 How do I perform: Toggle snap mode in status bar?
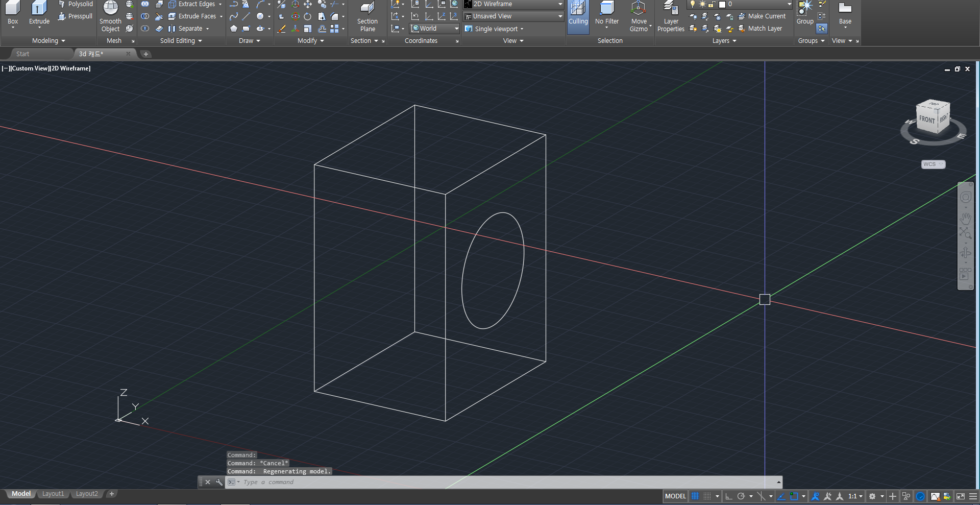[707, 496]
